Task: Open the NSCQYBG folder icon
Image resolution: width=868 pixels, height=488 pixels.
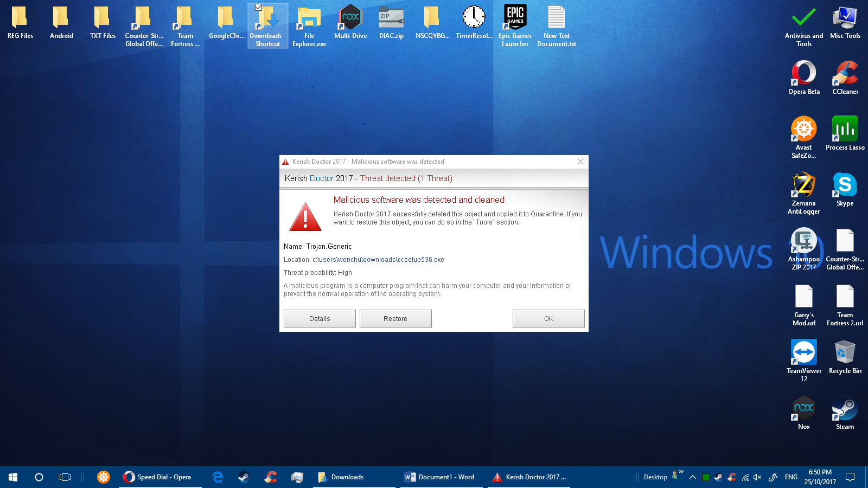Action: pyautogui.click(x=432, y=23)
